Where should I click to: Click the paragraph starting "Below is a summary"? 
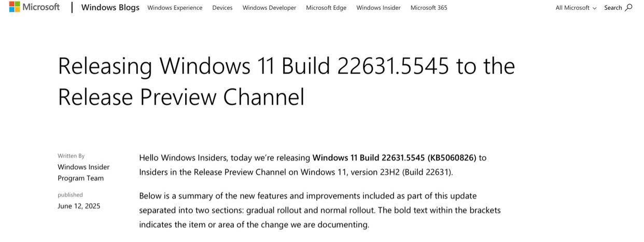pyautogui.click(x=319, y=210)
